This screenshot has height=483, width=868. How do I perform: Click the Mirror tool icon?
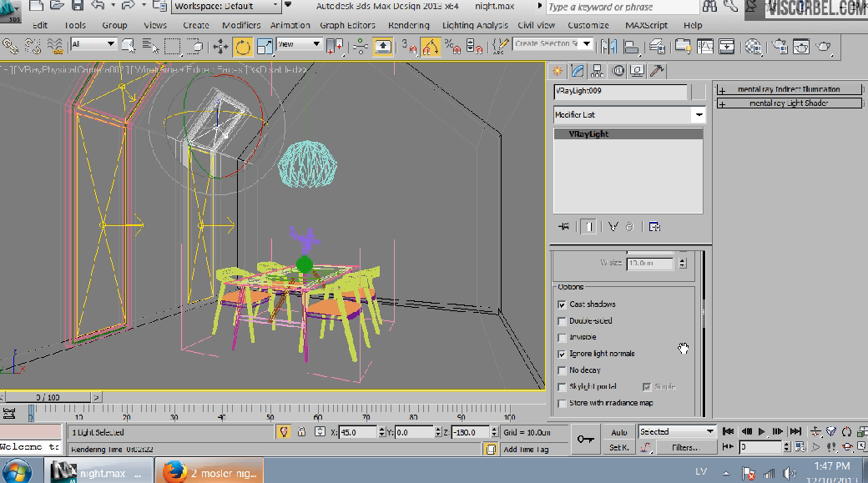tap(608, 47)
